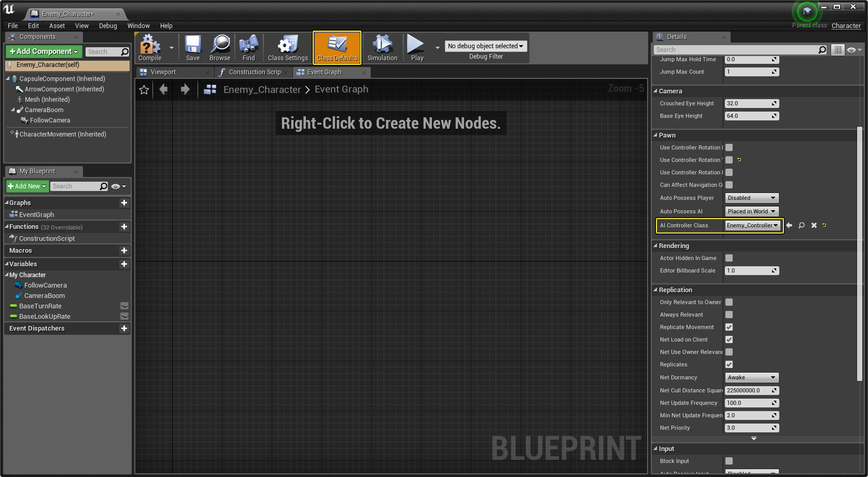868x477 pixels.
Task: Enable Always Relevant checkbox
Action: tap(729, 315)
